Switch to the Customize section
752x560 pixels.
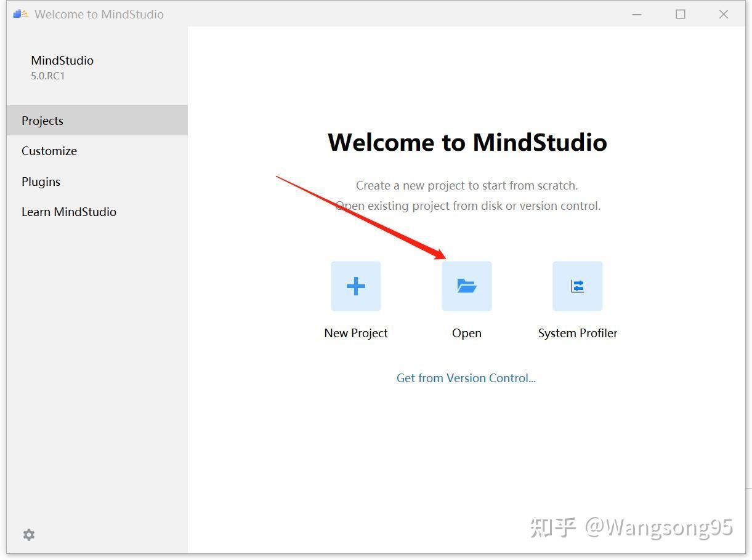[49, 151]
